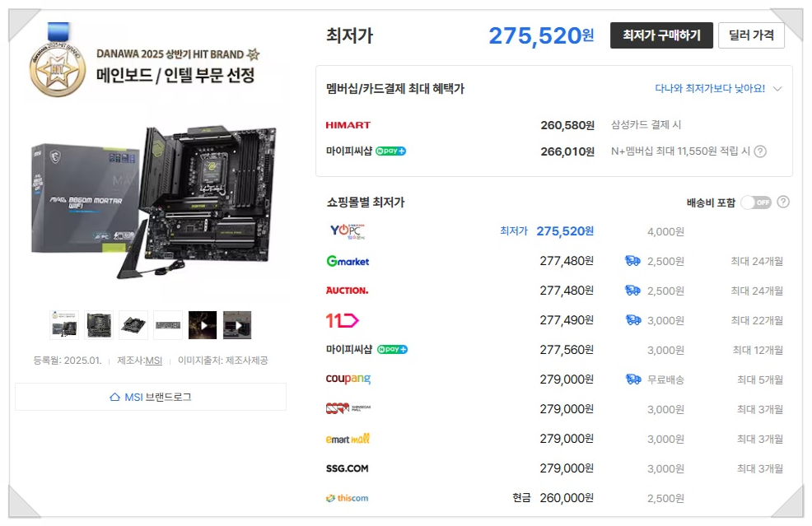Click the YOPC lowest price logo
The width and height of the screenshot is (812, 526).
[x=346, y=231]
